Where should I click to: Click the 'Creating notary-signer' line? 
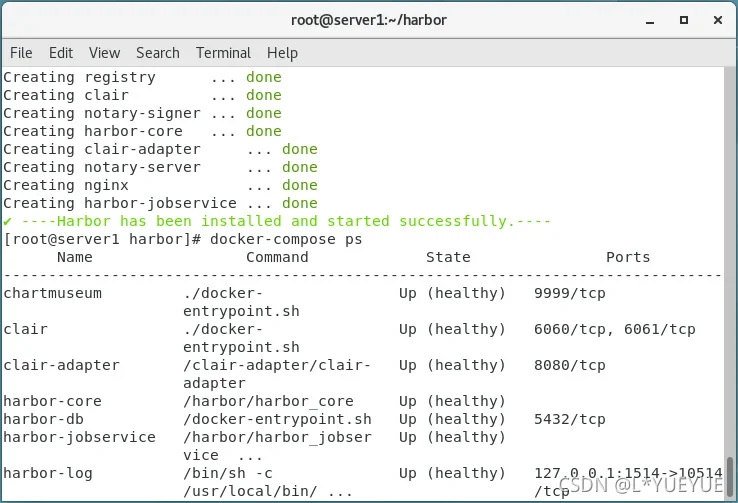tap(142, 113)
